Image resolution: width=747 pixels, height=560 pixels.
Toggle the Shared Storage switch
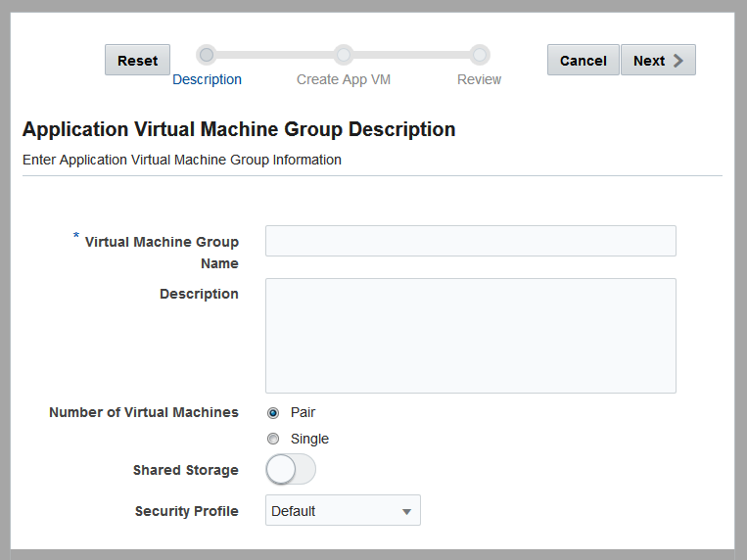pyautogui.click(x=291, y=470)
